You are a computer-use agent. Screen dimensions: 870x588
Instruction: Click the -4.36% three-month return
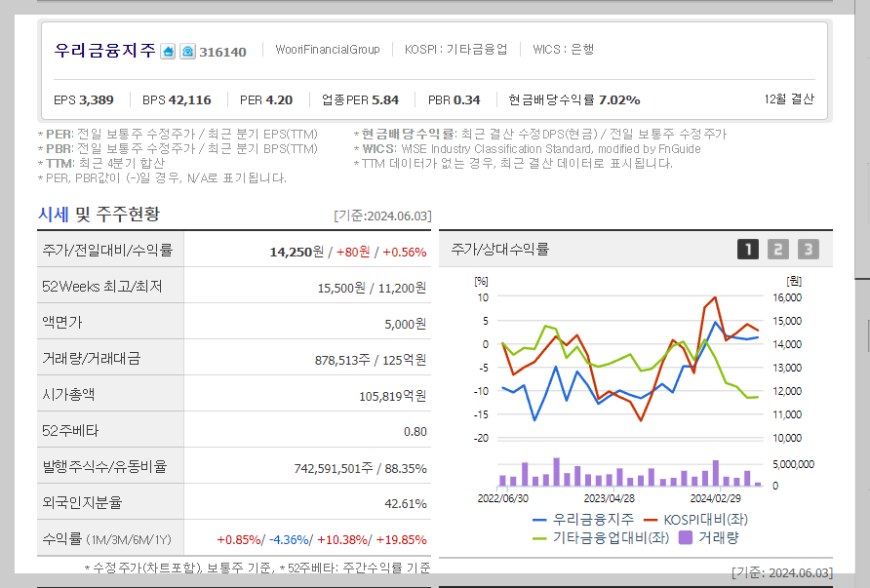[x=289, y=540]
